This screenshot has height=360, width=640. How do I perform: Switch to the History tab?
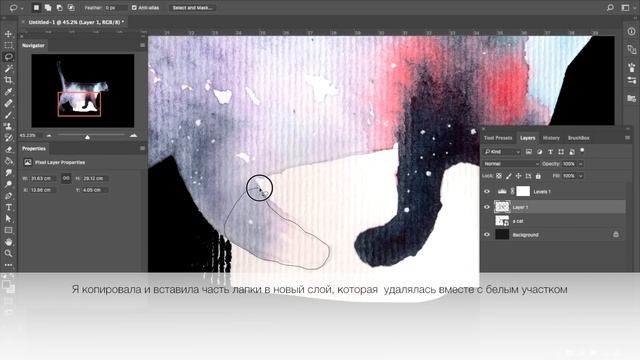[551, 138]
